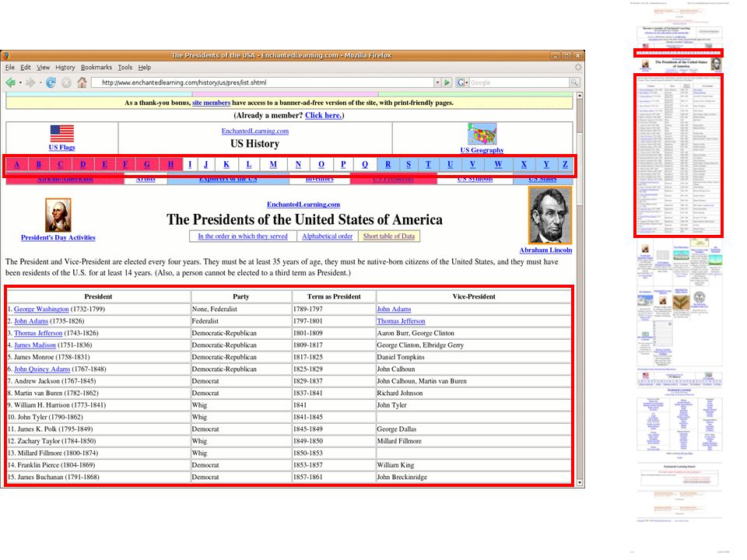Open the US Flags link

[x=62, y=147]
